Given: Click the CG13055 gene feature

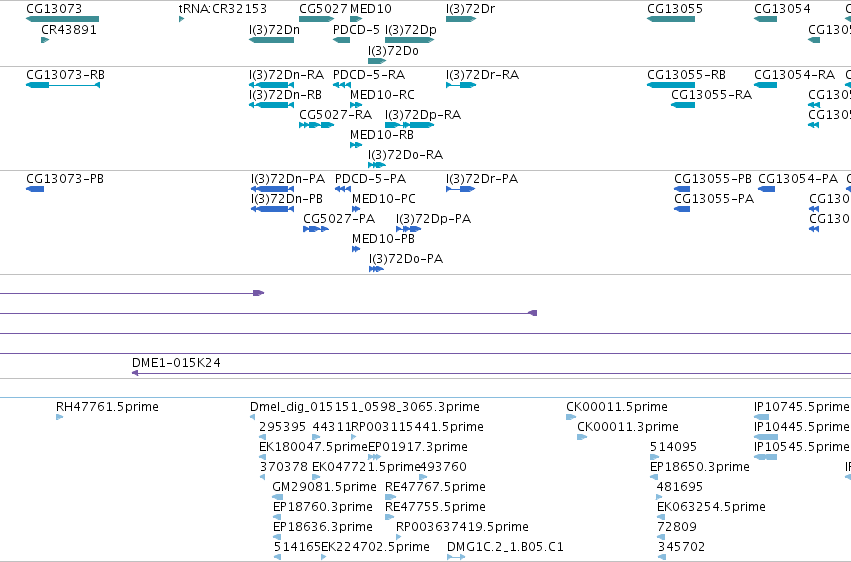Looking at the screenshot, I should coord(671,20).
